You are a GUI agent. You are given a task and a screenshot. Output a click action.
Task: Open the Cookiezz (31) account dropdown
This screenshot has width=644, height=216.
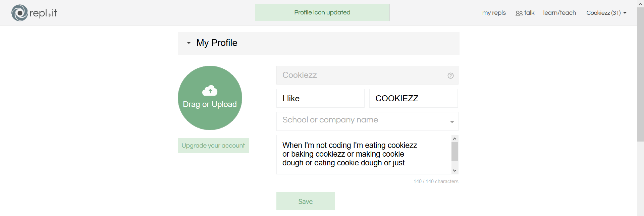point(606,13)
